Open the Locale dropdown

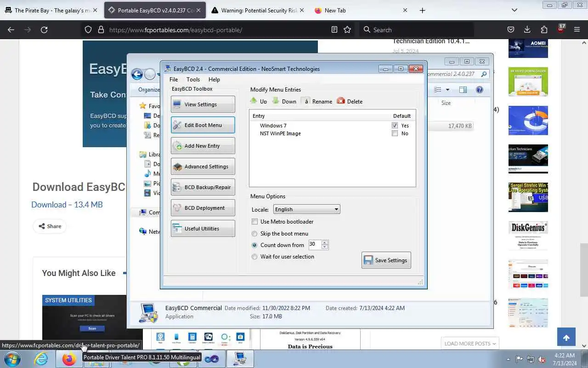(x=306, y=209)
